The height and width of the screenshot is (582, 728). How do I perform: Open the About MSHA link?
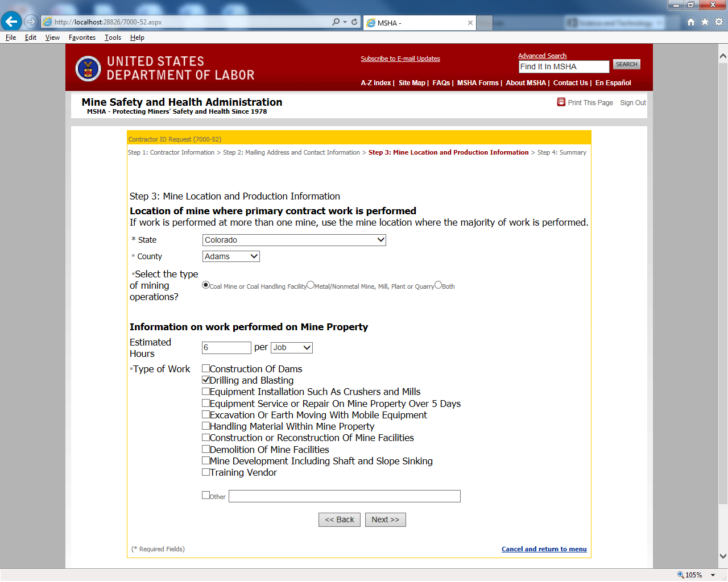point(526,83)
